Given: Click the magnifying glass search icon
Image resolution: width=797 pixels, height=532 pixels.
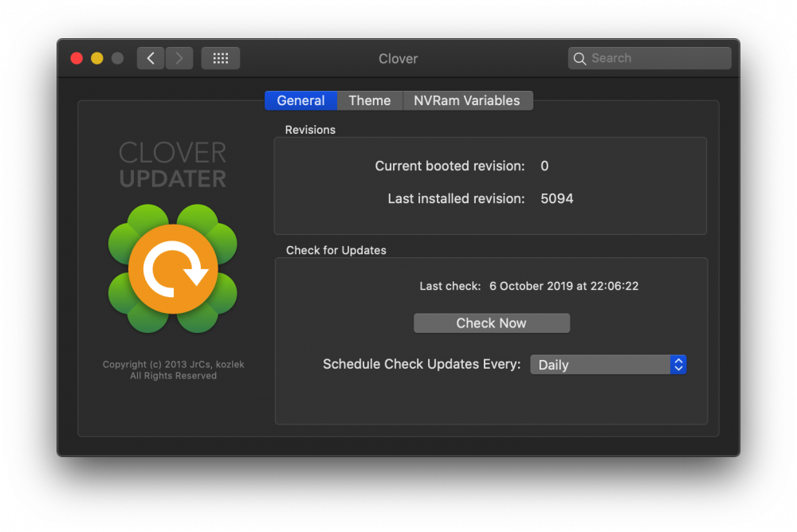Looking at the screenshot, I should [x=579, y=58].
